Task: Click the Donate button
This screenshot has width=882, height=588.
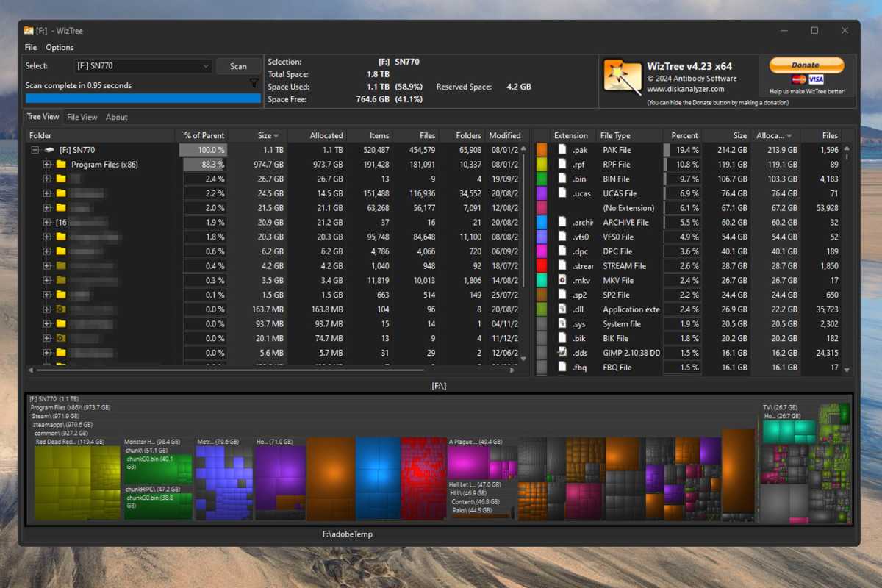Action: (806, 65)
